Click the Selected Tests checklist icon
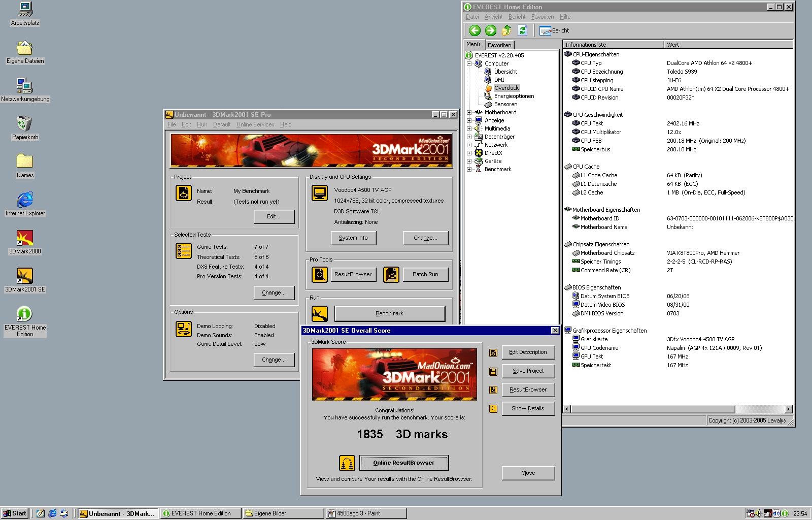The image size is (812, 520). coord(184,251)
